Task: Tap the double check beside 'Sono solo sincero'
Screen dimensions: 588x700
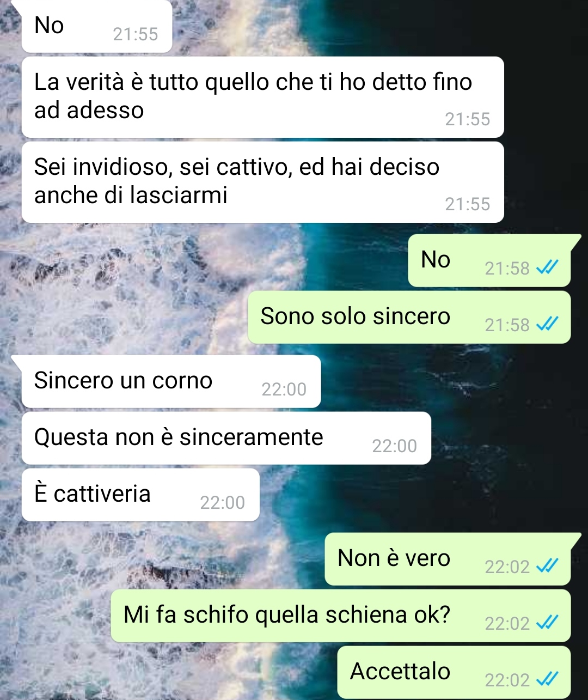Action: 547,324
